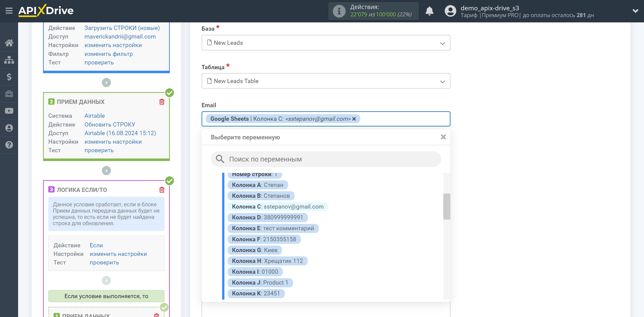644x317 pixels.
Task: Click Если условие выполняется, то bar
Action: point(106,296)
